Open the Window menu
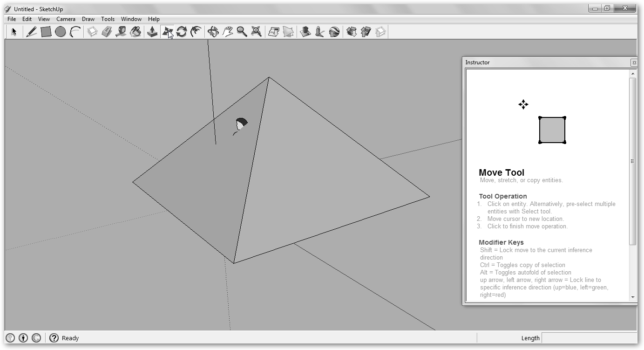The width and height of the screenshot is (644, 350). [131, 19]
